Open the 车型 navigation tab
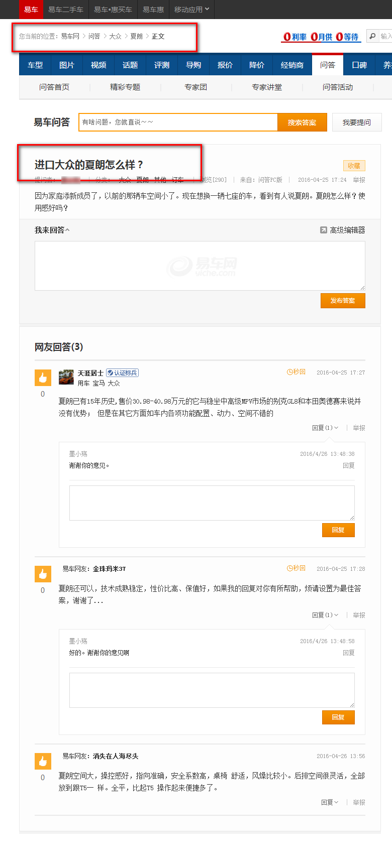This screenshot has width=392, height=868. (35, 65)
